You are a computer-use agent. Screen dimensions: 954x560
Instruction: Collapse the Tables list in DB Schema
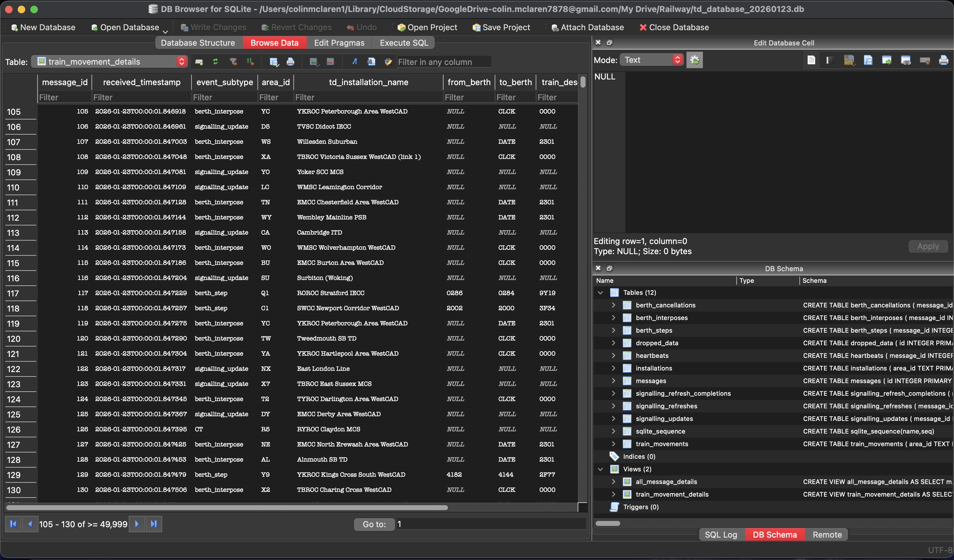[601, 292]
